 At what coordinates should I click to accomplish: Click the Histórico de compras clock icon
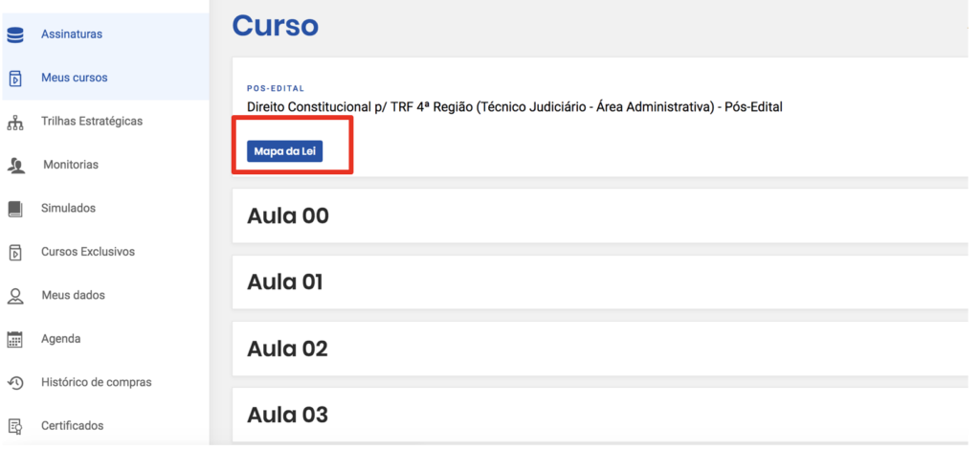tap(15, 383)
